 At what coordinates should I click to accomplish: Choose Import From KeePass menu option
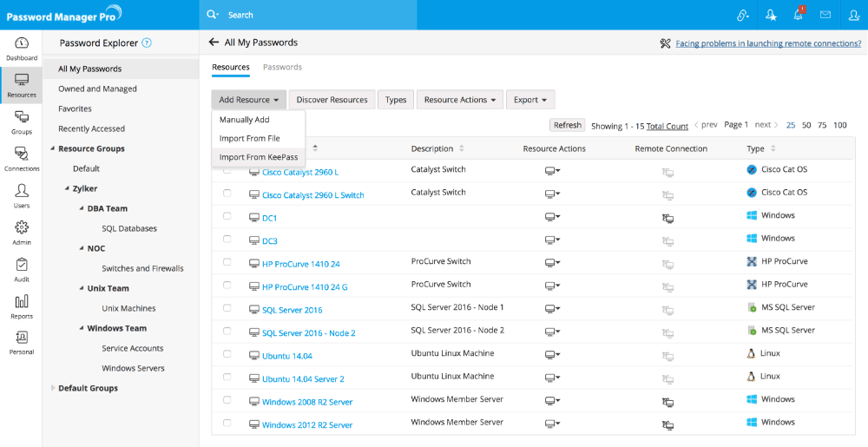tap(258, 157)
